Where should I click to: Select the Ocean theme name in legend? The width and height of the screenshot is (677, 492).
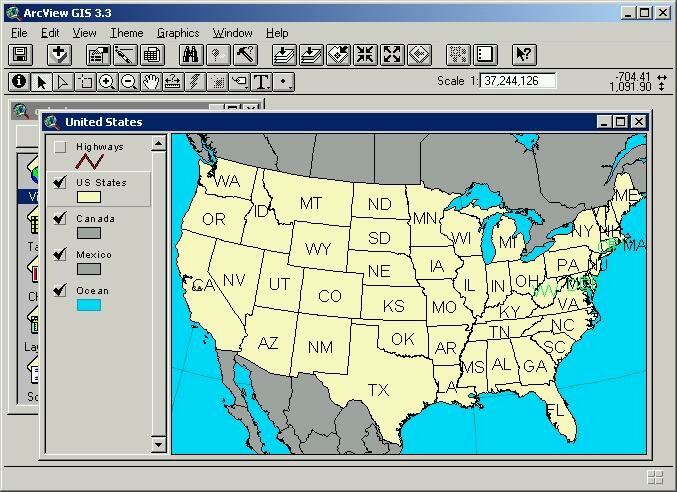(92, 290)
